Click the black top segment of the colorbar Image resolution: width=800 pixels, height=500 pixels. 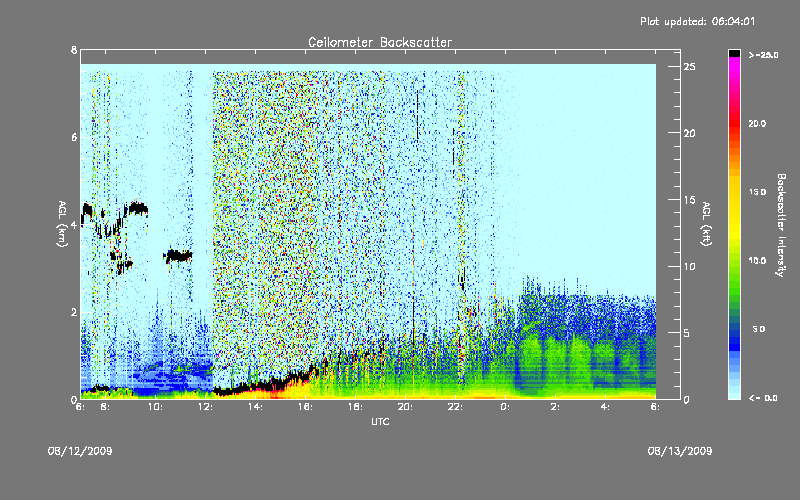pyautogui.click(x=734, y=53)
